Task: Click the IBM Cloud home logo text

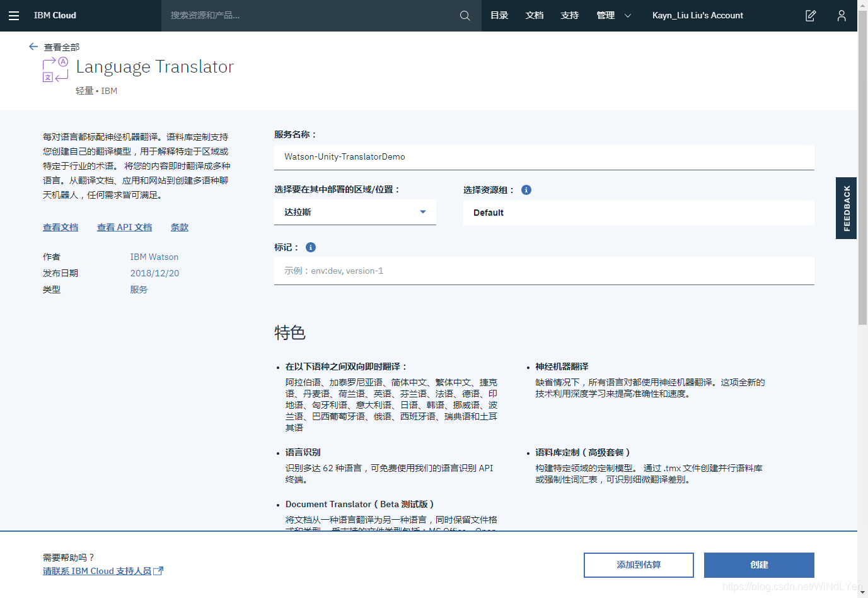Action: click(x=55, y=16)
